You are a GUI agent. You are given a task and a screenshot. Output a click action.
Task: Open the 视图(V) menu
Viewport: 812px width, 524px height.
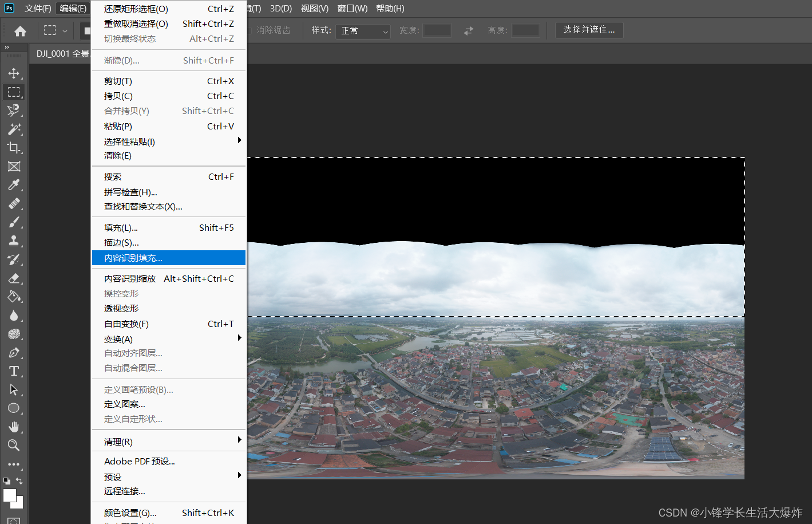[x=315, y=8]
